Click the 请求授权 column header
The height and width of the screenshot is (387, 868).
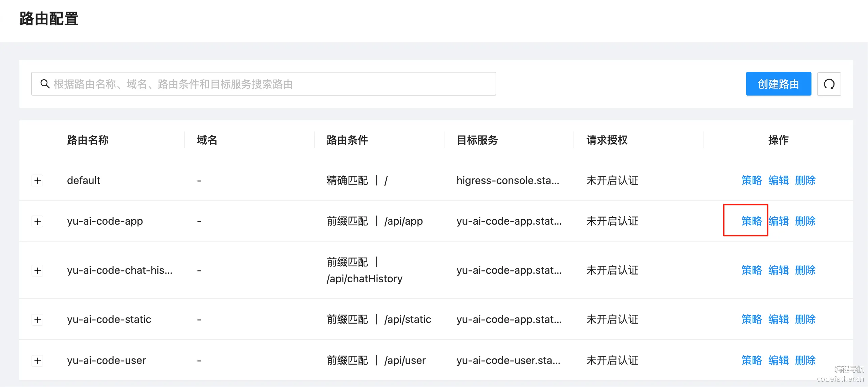[x=607, y=140]
